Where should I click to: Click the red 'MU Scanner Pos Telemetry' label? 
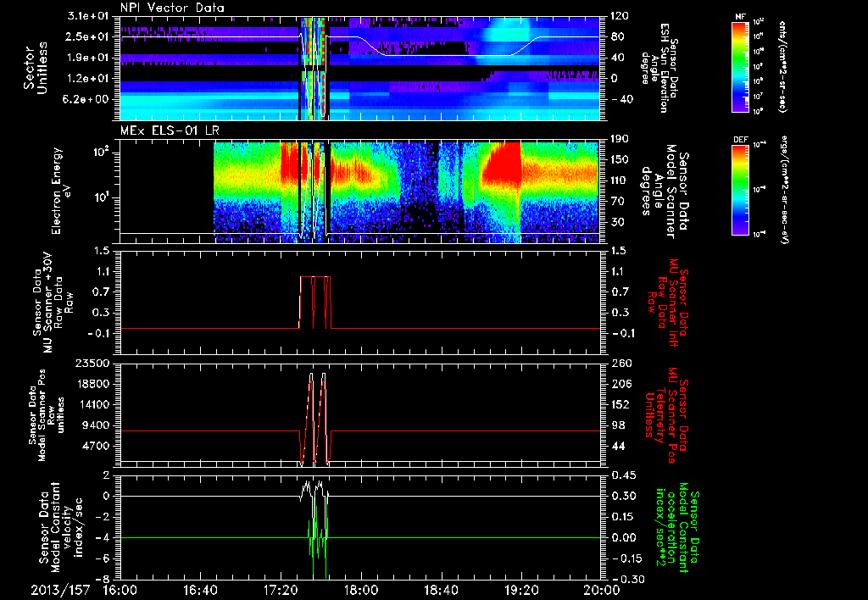666,415
